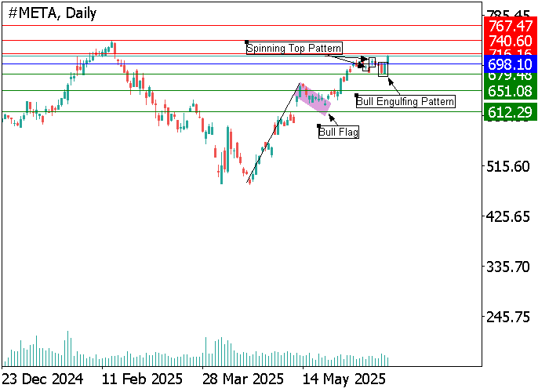Click the 335.70 price axis value
The width and height of the screenshot is (549, 392).
[x=510, y=267]
